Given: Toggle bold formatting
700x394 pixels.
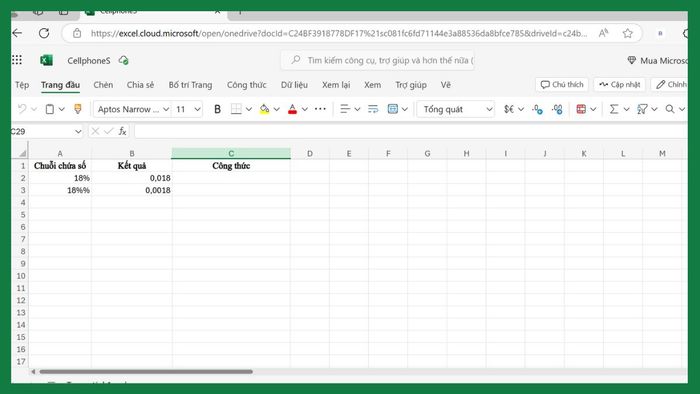Looking at the screenshot, I should (217, 109).
